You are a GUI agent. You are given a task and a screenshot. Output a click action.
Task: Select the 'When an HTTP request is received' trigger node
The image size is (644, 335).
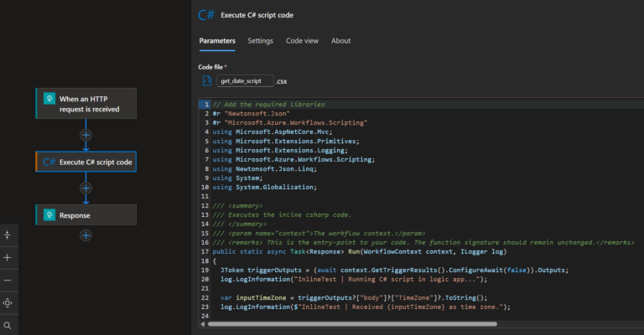[x=86, y=104]
